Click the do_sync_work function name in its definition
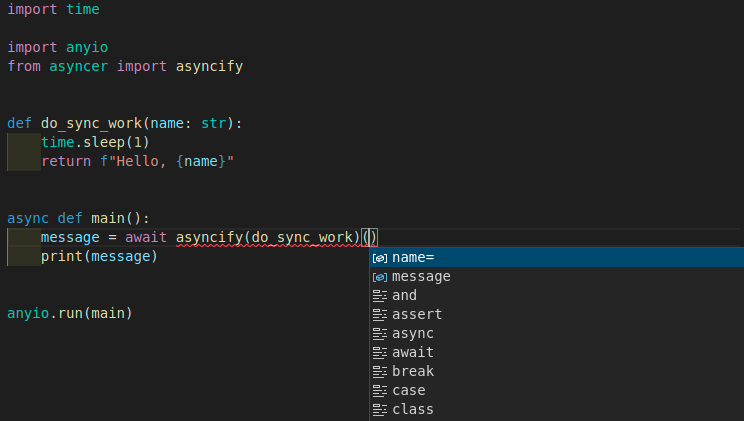Viewport: 744px width, 421px height. [91, 124]
